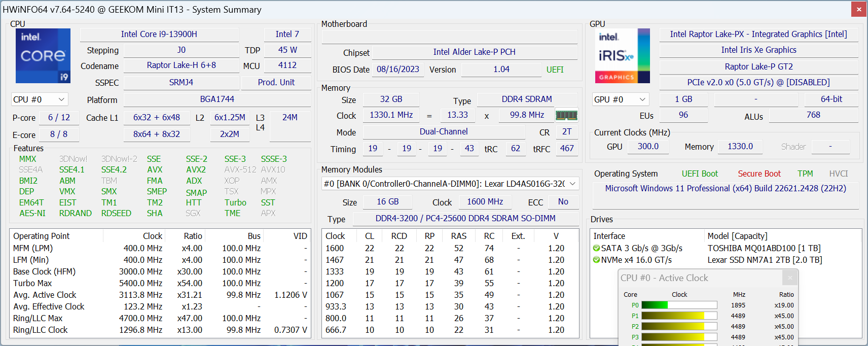Click the Intel 7 process field

(x=287, y=34)
